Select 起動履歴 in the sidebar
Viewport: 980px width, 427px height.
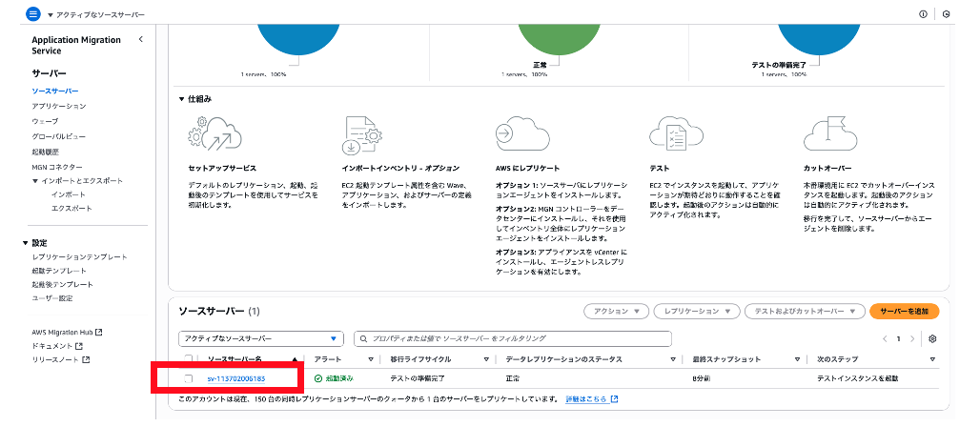coord(45,152)
